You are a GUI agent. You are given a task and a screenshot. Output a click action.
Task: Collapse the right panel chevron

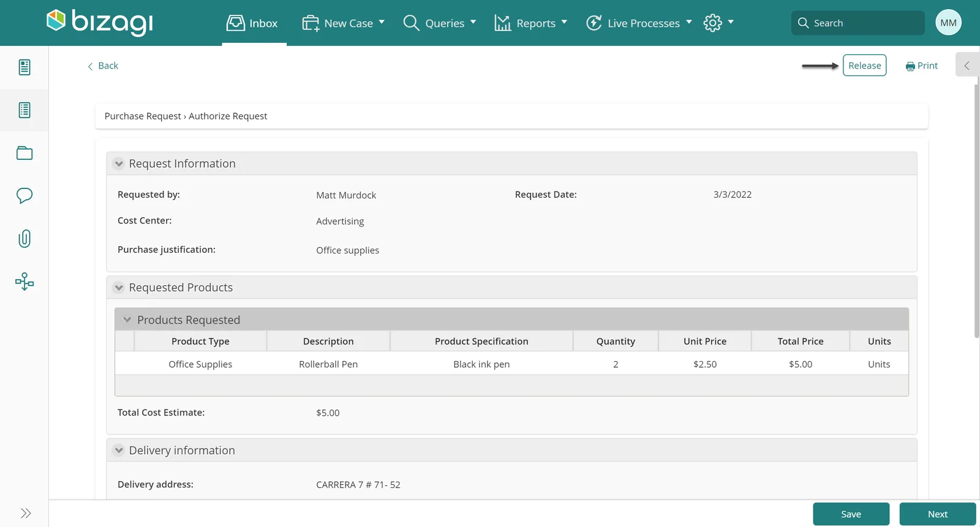pos(967,65)
